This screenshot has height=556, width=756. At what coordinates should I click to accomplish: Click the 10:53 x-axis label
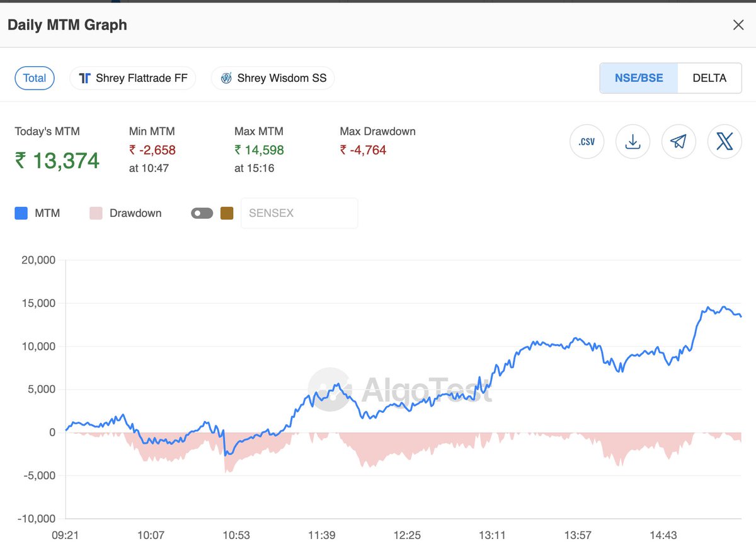pos(236,535)
